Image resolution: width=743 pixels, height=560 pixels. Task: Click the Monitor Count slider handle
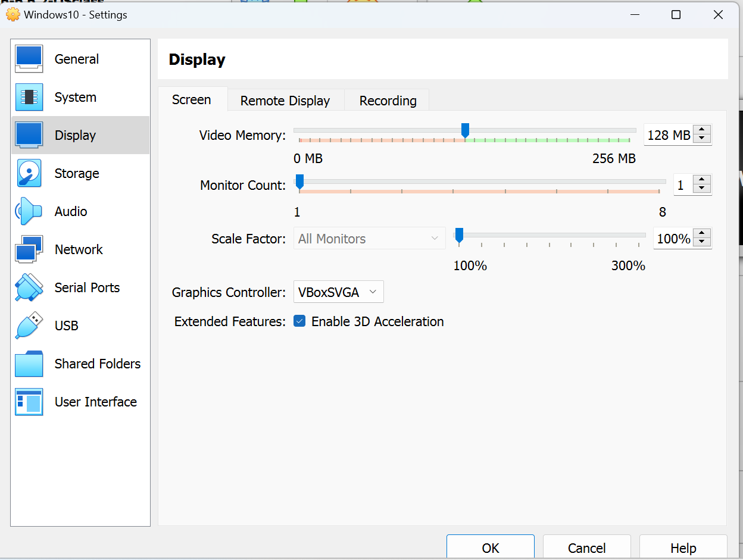pyautogui.click(x=299, y=182)
